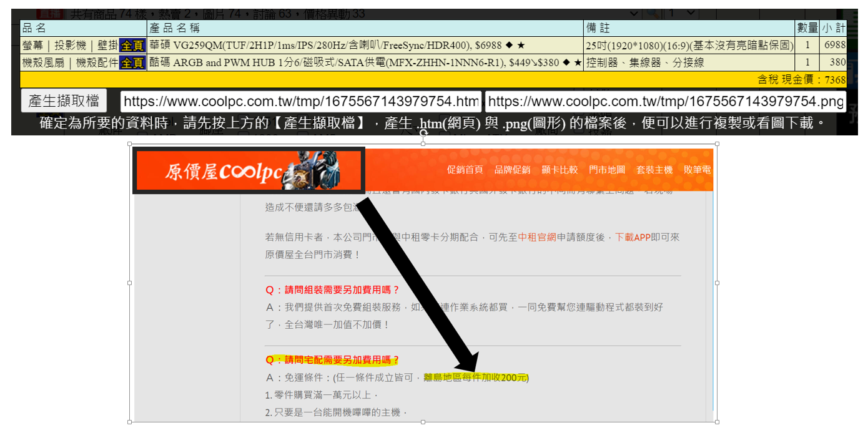Click the 小計 column header

(x=833, y=29)
